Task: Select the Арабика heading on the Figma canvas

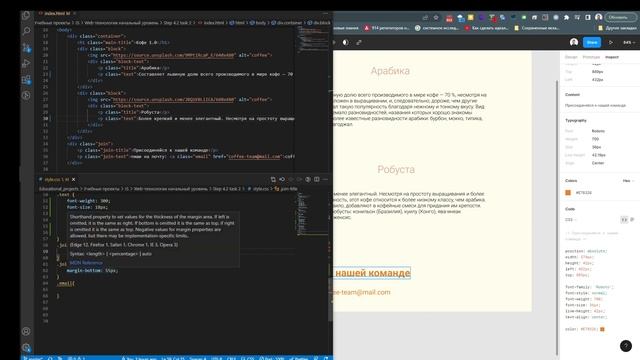Action: click(390, 71)
